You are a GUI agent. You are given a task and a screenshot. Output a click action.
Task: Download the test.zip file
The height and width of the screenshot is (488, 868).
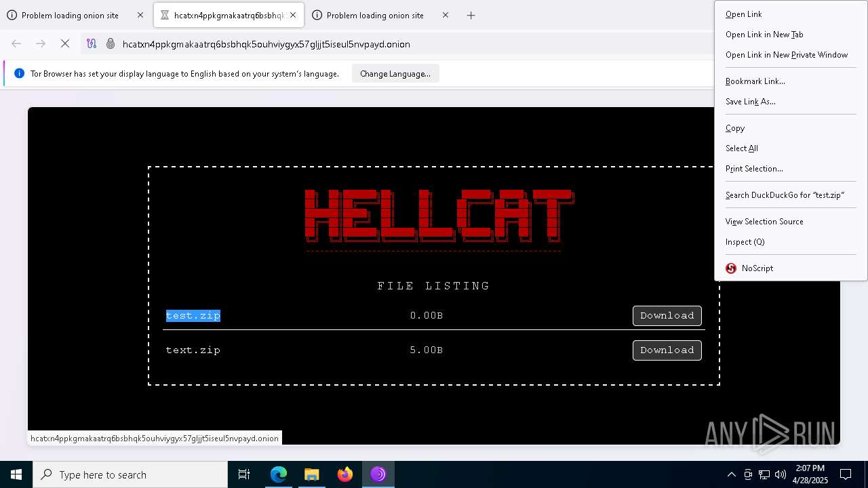click(x=667, y=316)
